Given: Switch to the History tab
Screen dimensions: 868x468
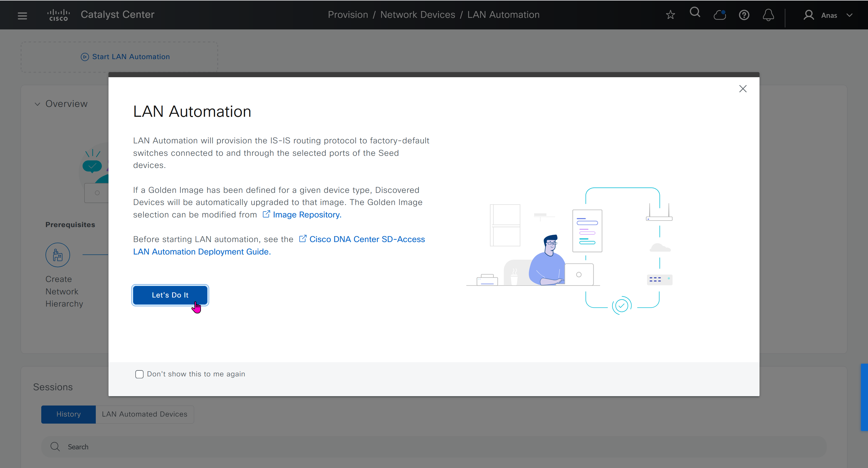Looking at the screenshot, I should click(x=68, y=414).
